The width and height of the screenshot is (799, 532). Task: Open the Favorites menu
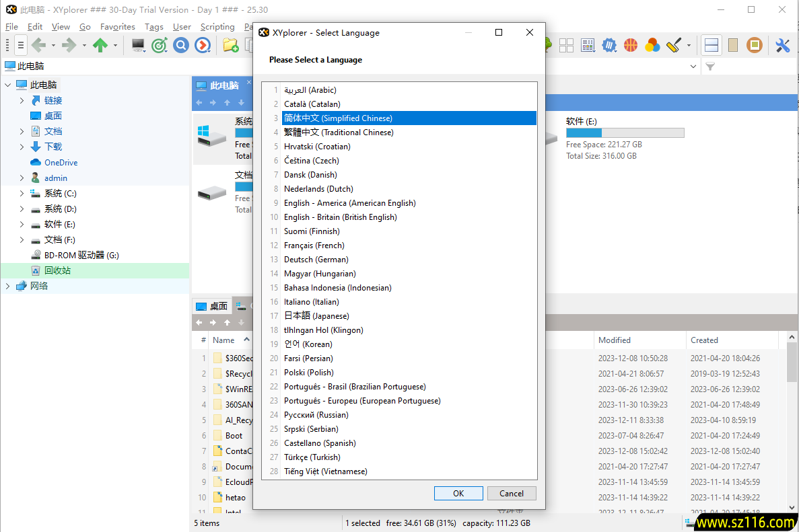click(x=117, y=27)
